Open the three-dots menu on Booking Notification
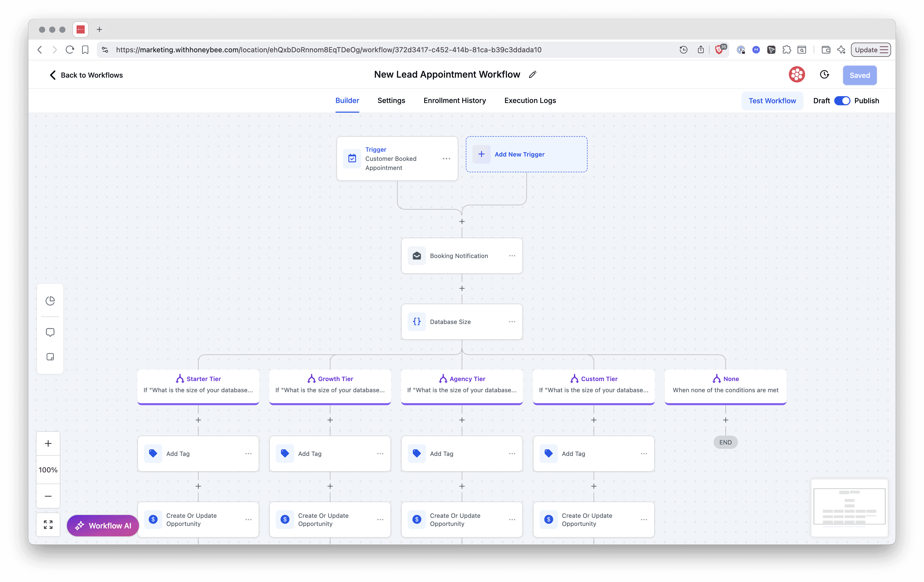Viewport: 924px width, 582px height. click(x=512, y=256)
